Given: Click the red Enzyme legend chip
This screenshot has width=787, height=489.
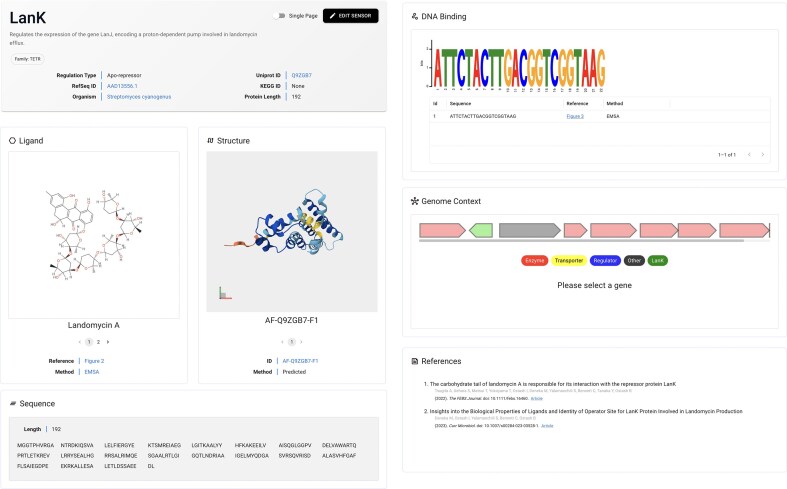Looking at the screenshot, I should coord(535,261).
